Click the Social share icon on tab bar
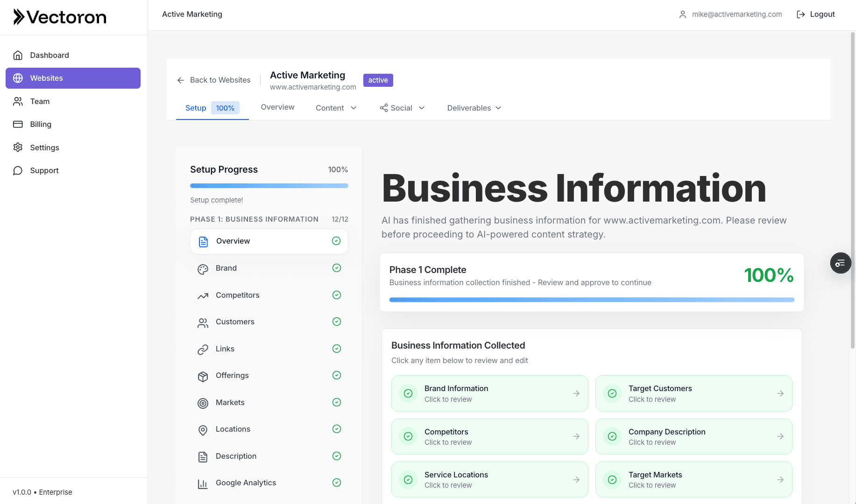This screenshot has height=504, width=856. coord(383,108)
